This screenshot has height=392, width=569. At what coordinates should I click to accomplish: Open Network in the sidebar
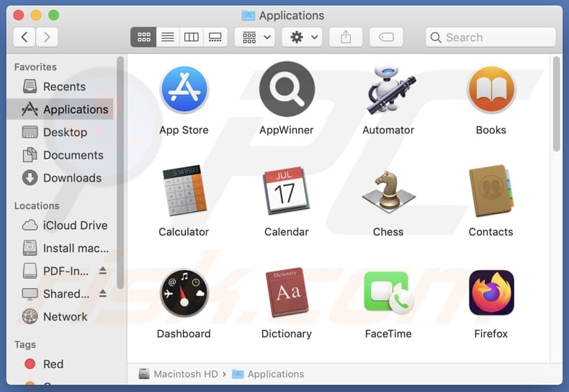(61, 316)
